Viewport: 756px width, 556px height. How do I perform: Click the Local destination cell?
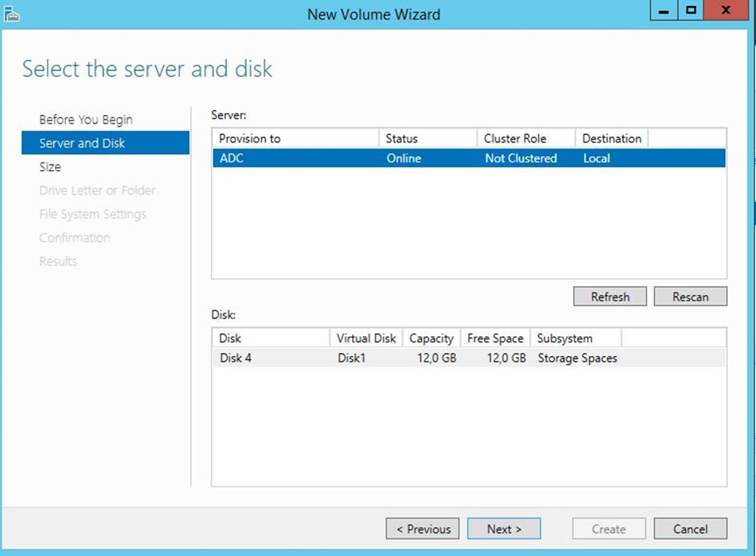tap(597, 159)
